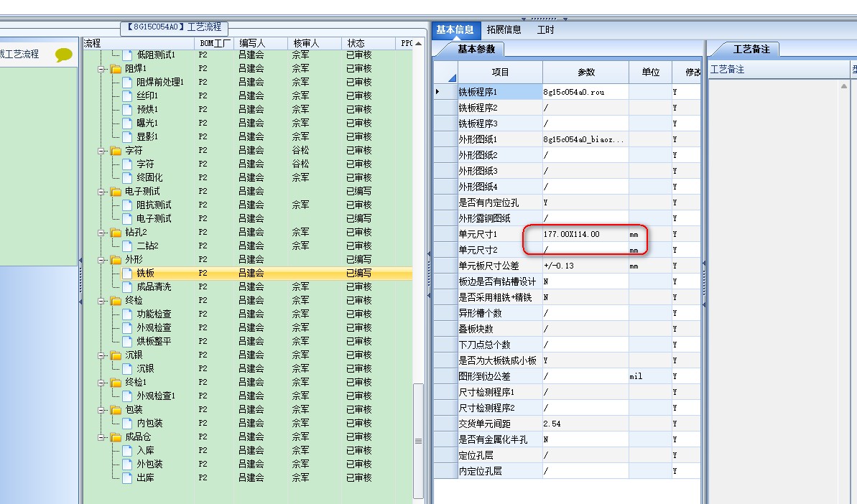Click the yellow speech bubble comment icon

pos(63,55)
